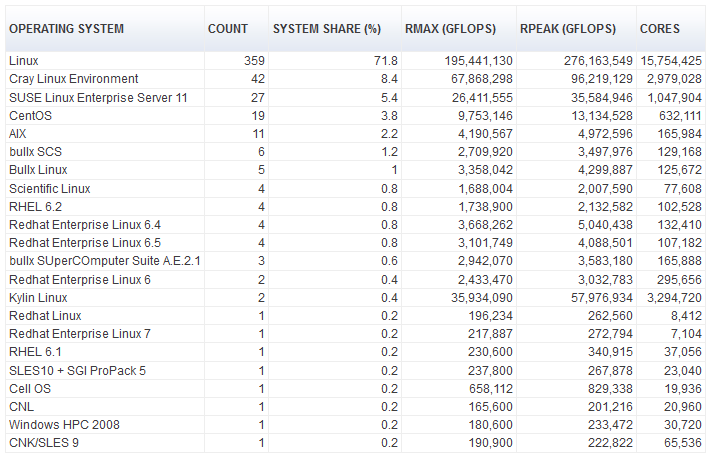The height and width of the screenshot is (460, 713).
Task: Select Rpeak value 276,163,549
Action: 598,61
